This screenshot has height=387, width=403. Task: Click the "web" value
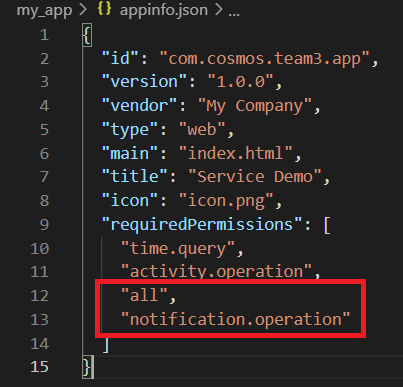tap(202, 130)
